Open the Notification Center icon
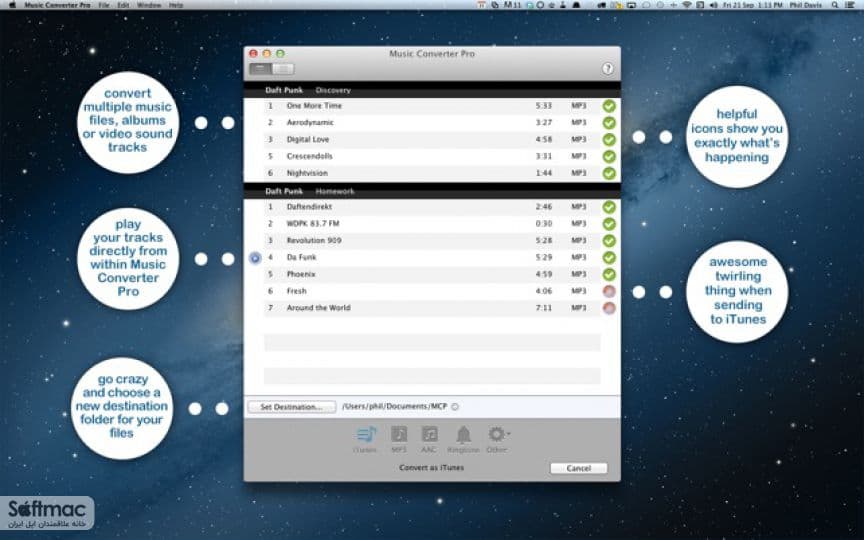864x540 pixels. pyautogui.click(x=849, y=5)
